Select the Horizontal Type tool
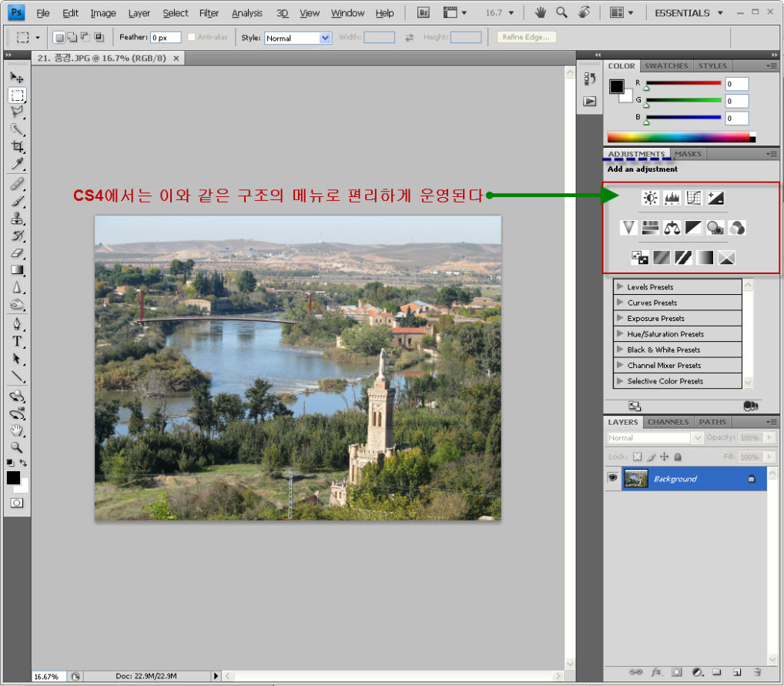The width and height of the screenshot is (784, 686). point(17,341)
